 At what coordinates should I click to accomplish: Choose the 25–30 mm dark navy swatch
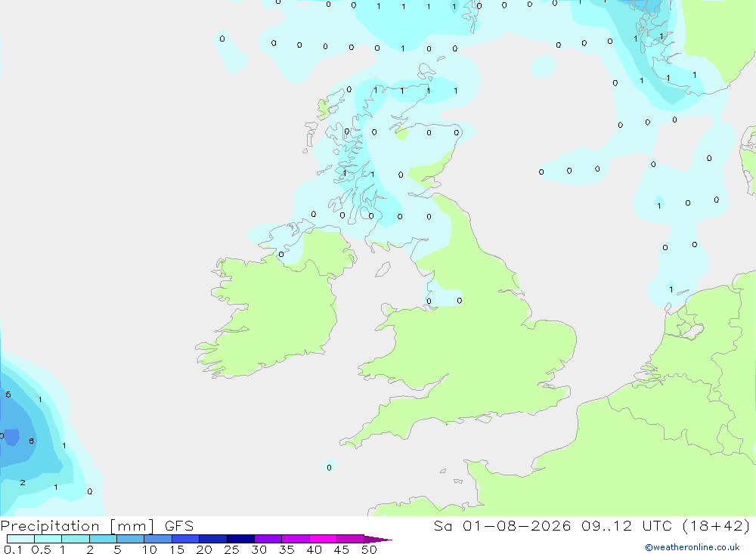(240, 539)
